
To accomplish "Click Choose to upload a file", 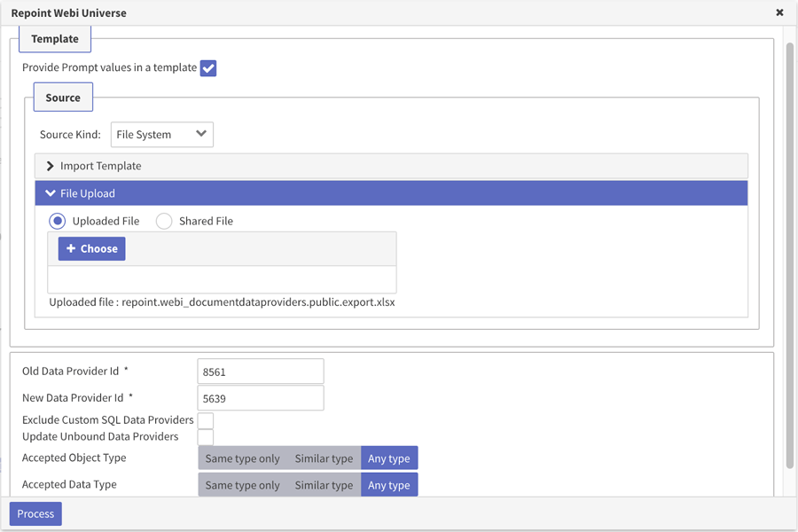I will [90, 248].
